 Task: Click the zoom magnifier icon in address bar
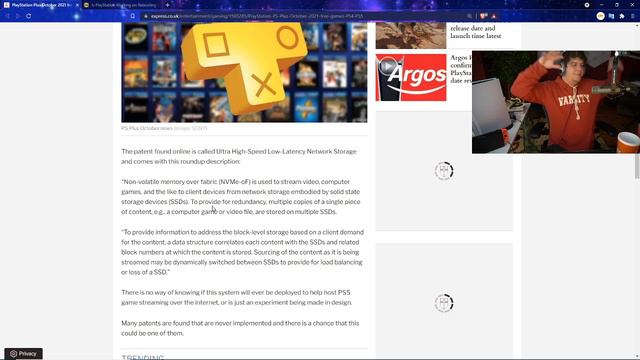click(469, 16)
